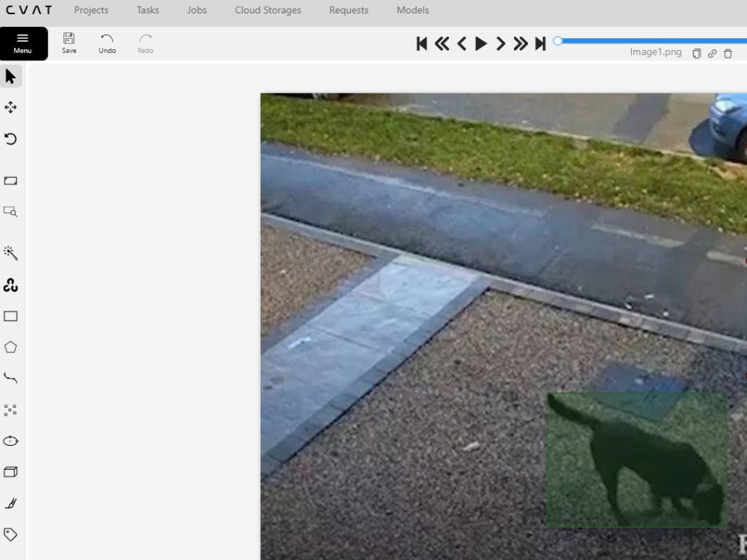Save the annotation job

coord(69,43)
